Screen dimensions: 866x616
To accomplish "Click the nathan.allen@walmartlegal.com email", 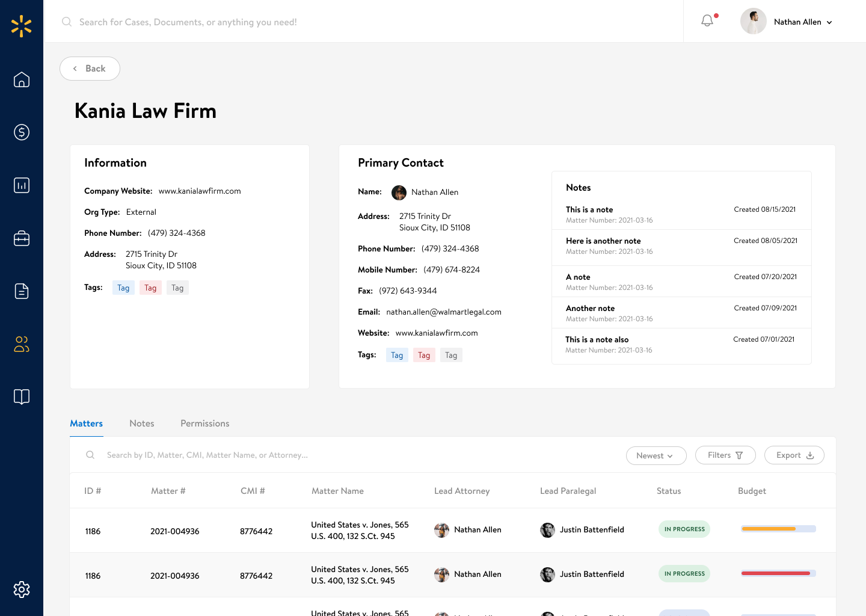I will pos(444,312).
